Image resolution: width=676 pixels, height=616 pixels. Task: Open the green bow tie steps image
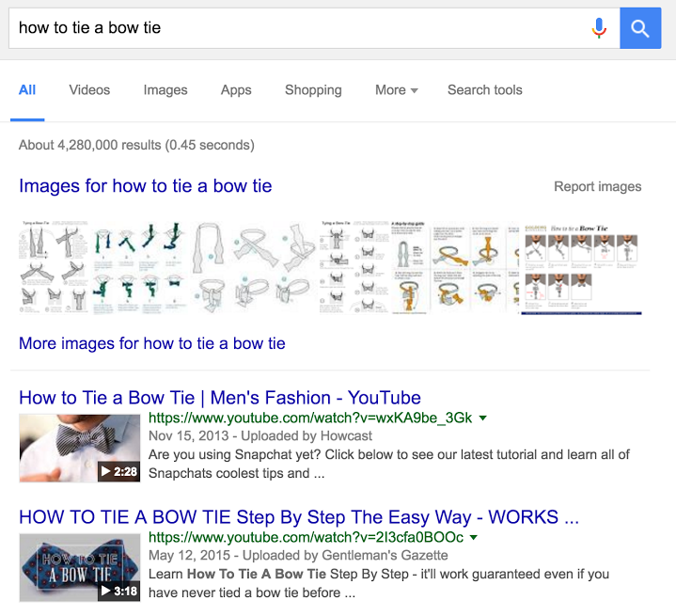click(x=140, y=266)
